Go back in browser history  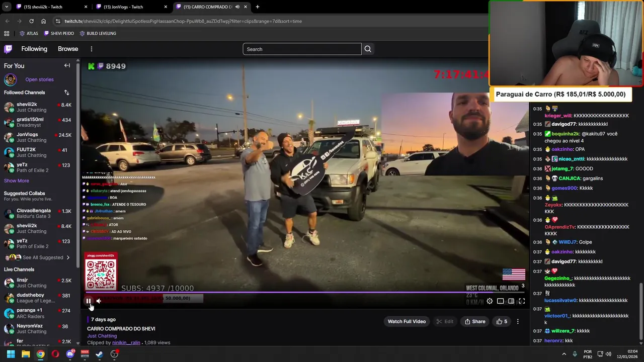[7, 21]
